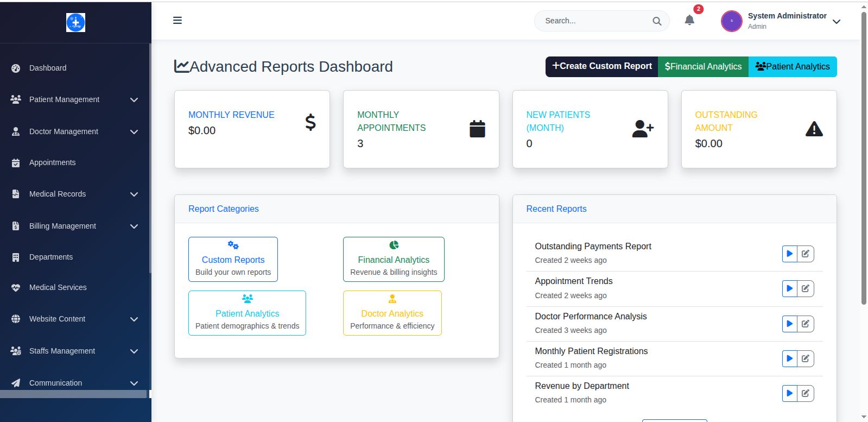
Task: Run the Doctor Performance Analysis report
Action: (x=789, y=324)
